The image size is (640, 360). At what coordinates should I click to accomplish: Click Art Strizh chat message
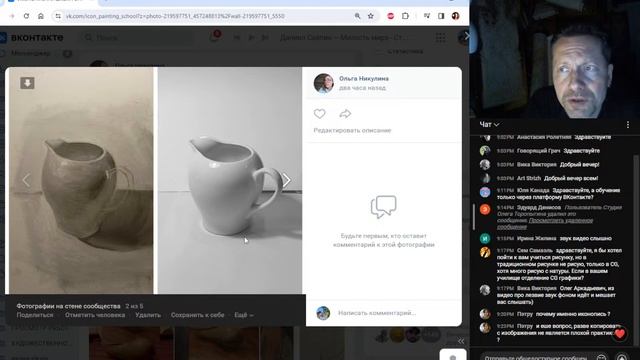coord(539,178)
